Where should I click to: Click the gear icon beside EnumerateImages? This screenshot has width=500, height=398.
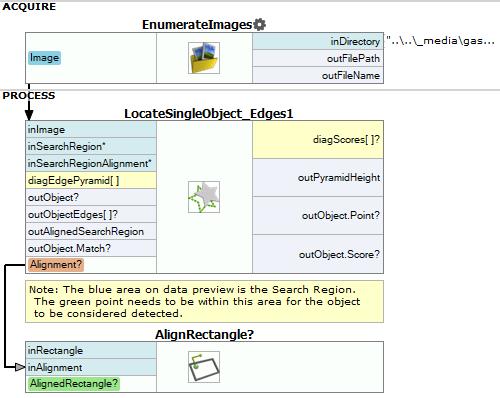pos(259,25)
